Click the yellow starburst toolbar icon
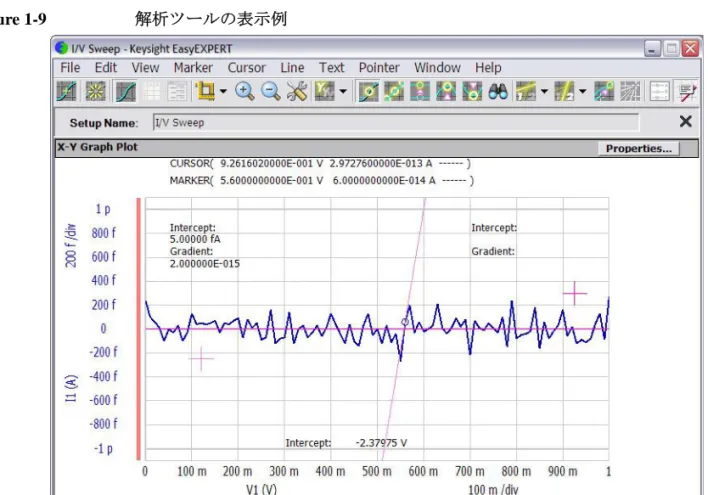Screen dimensions: 708x495 point(95,91)
